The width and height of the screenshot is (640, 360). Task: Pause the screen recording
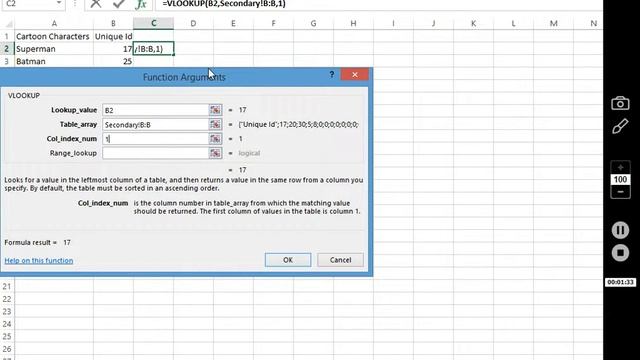tap(620, 230)
